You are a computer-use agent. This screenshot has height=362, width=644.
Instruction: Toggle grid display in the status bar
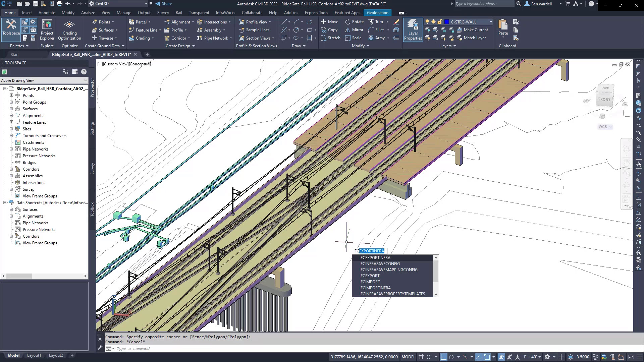tap(422, 357)
